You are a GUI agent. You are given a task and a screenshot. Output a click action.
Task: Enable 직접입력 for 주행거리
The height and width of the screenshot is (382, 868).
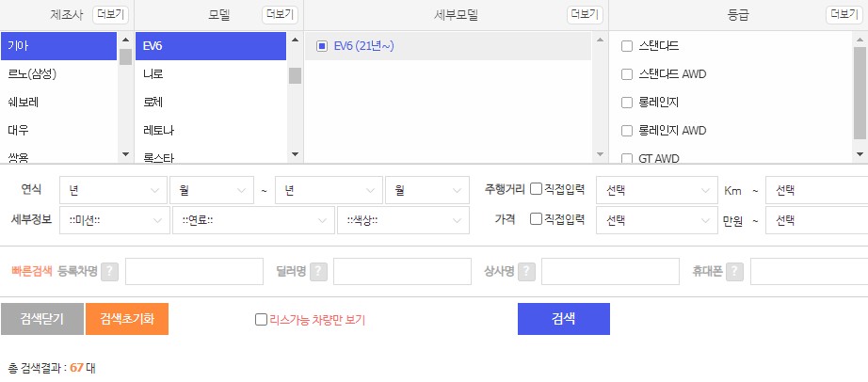pos(536,189)
